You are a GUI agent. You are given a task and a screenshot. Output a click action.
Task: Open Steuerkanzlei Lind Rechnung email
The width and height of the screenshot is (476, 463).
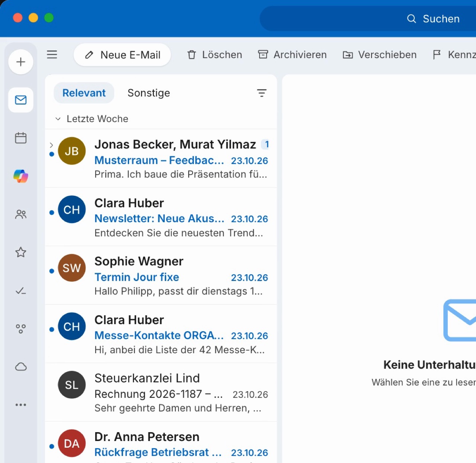[x=161, y=392]
